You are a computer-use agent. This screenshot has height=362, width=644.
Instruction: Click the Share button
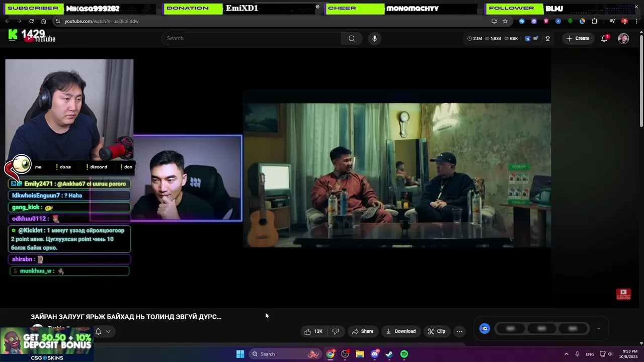click(x=362, y=331)
